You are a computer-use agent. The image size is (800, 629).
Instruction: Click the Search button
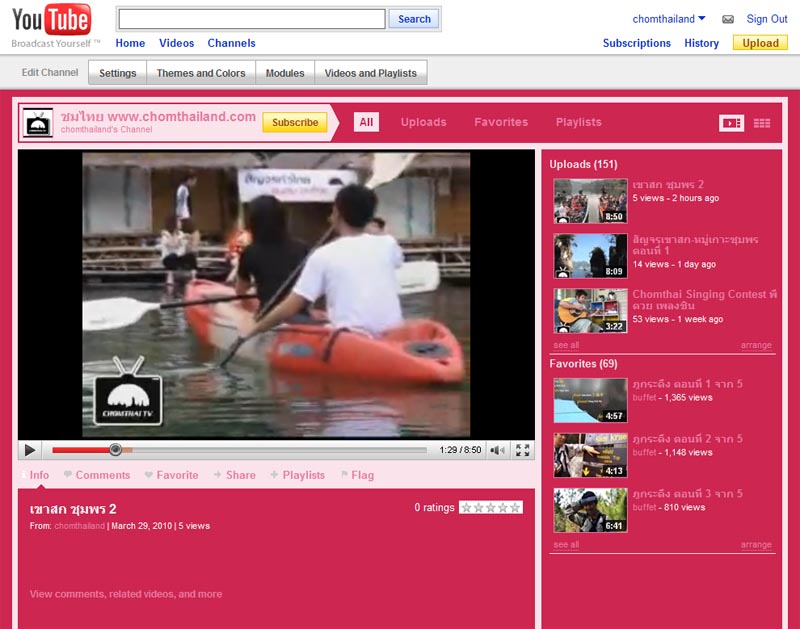414,19
